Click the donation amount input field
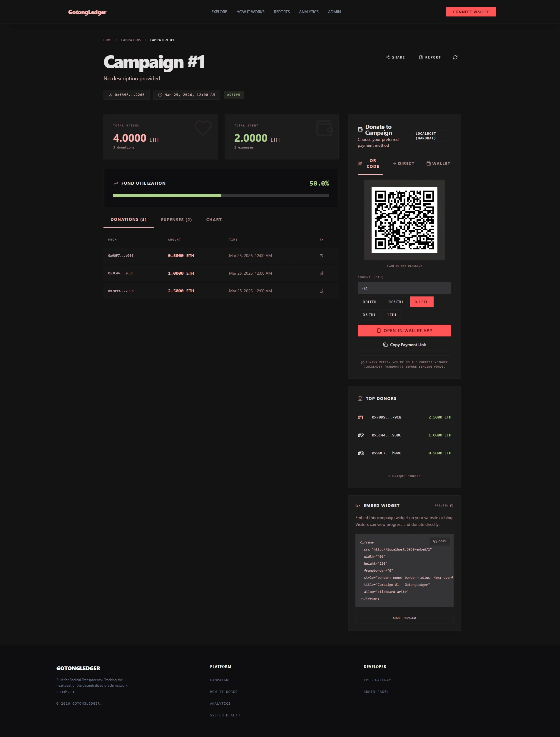This screenshot has width=560, height=737. click(x=404, y=288)
